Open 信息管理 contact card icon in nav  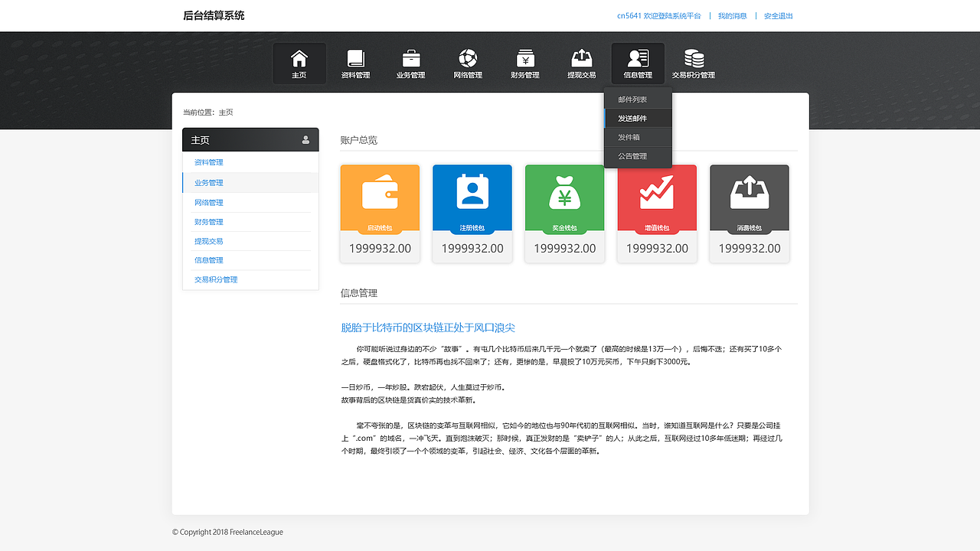tap(638, 58)
